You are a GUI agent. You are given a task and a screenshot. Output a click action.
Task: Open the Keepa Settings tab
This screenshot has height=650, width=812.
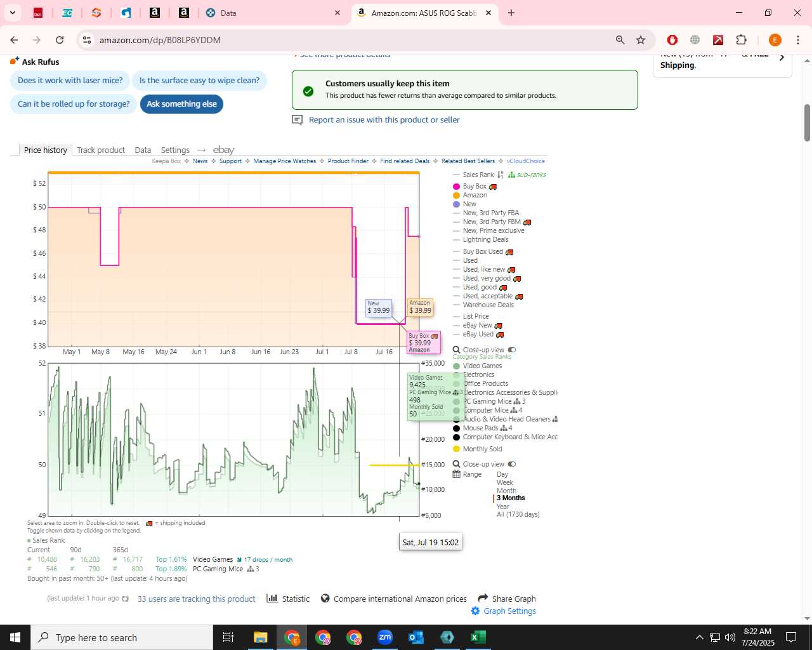point(175,150)
